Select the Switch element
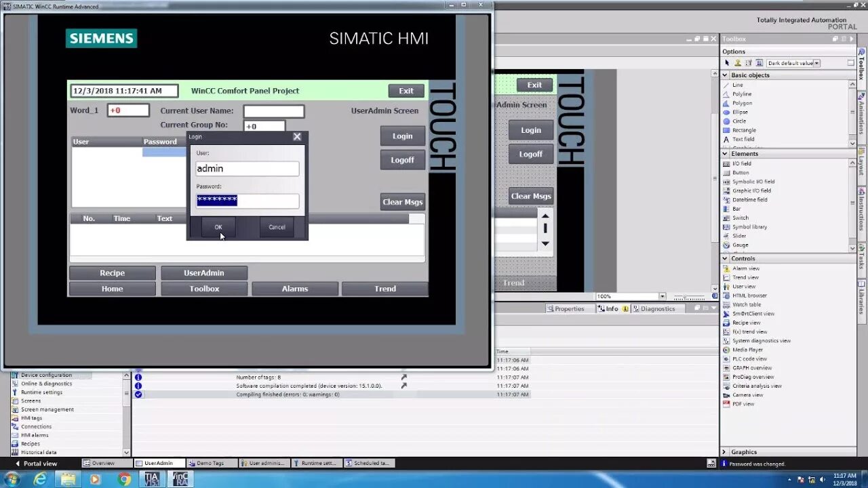This screenshot has height=488, width=868. pyautogui.click(x=740, y=218)
